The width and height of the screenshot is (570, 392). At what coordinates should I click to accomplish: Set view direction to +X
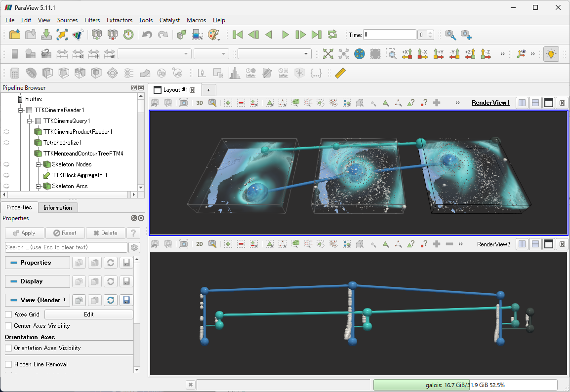(x=407, y=54)
